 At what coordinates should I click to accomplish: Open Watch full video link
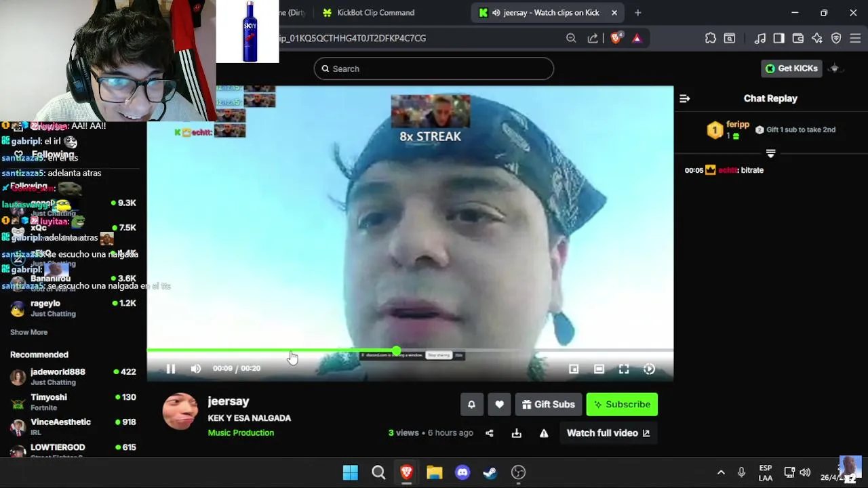tap(608, 433)
